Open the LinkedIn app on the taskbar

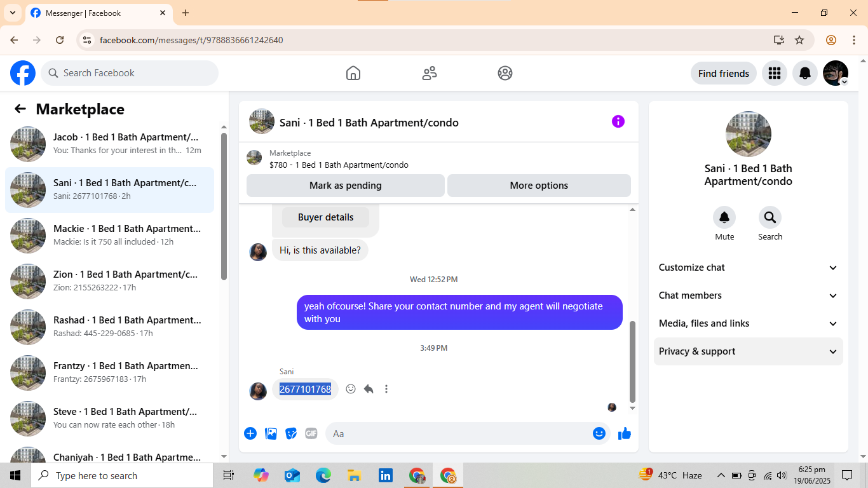pos(386,475)
